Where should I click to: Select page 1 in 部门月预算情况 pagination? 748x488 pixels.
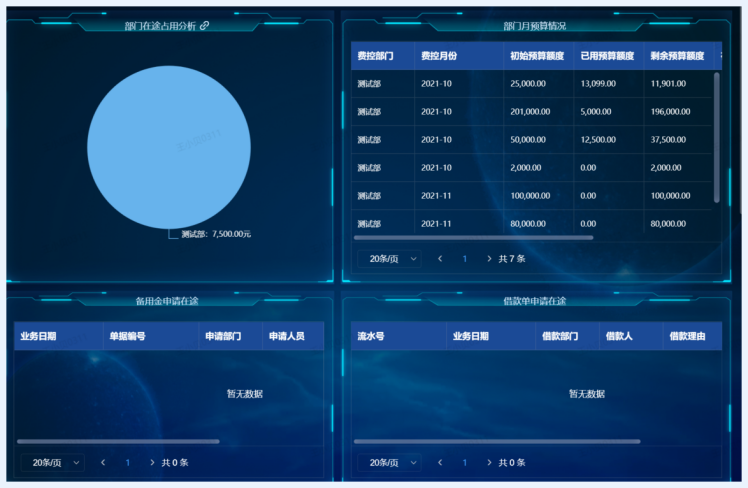(x=465, y=259)
